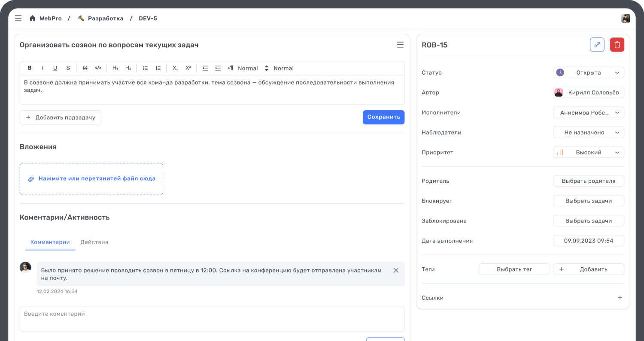
Task: Insert a bulleted list
Action: click(145, 68)
